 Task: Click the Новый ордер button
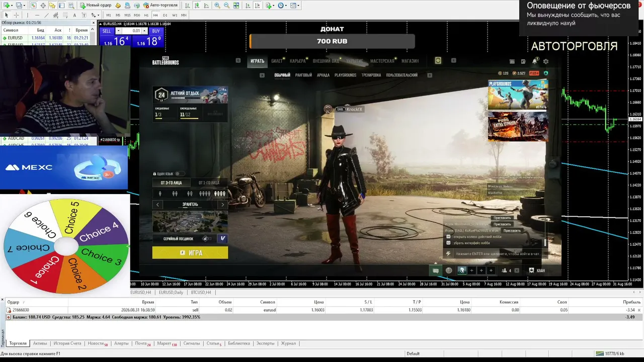coord(96,6)
